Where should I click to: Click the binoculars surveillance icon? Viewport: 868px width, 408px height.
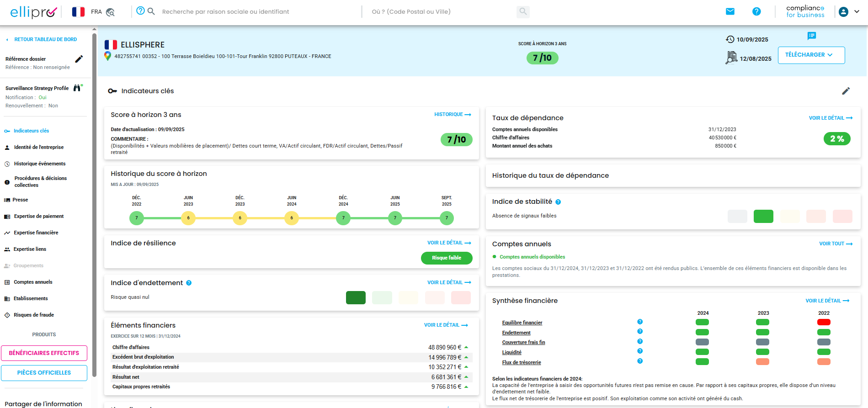point(77,88)
